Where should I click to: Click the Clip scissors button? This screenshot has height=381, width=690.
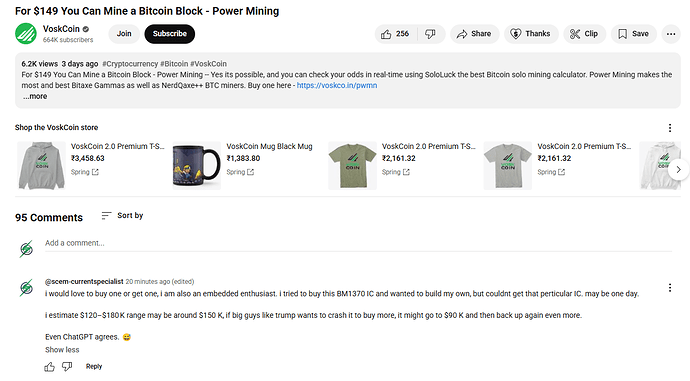584,34
